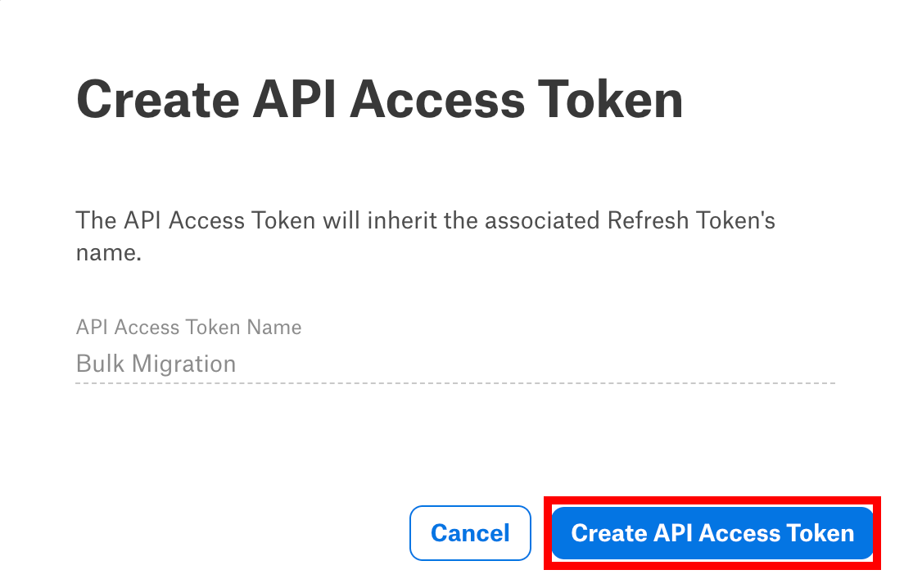Click the blue Create API Access Token button
Viewport: 904px width, 588px height.
point(712,532)
